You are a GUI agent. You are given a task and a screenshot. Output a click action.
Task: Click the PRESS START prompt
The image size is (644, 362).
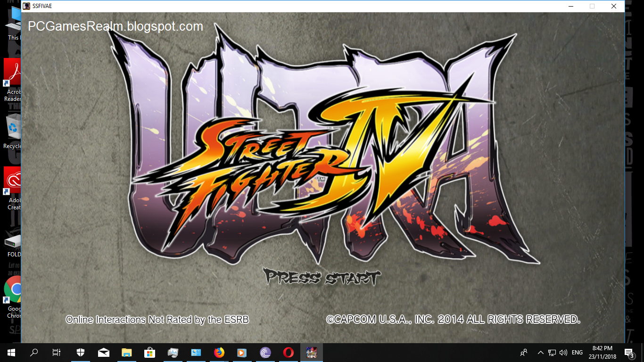coord(322,278)
